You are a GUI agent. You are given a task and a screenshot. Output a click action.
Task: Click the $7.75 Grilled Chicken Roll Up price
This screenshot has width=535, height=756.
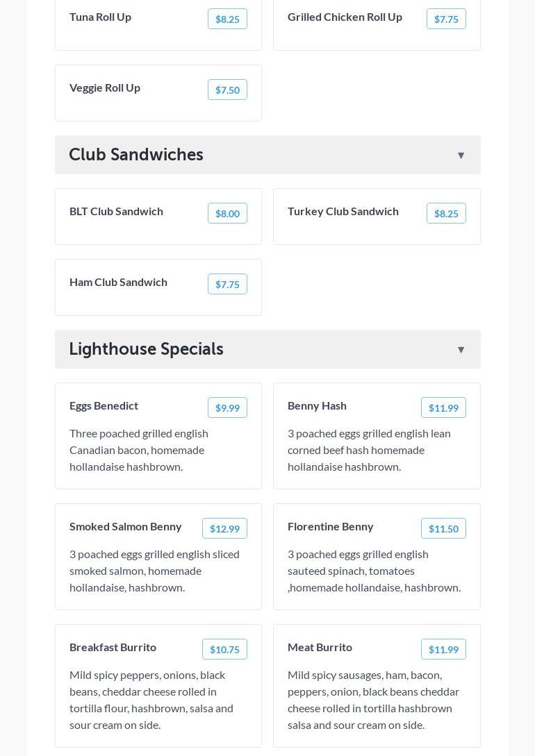(446, 19)
